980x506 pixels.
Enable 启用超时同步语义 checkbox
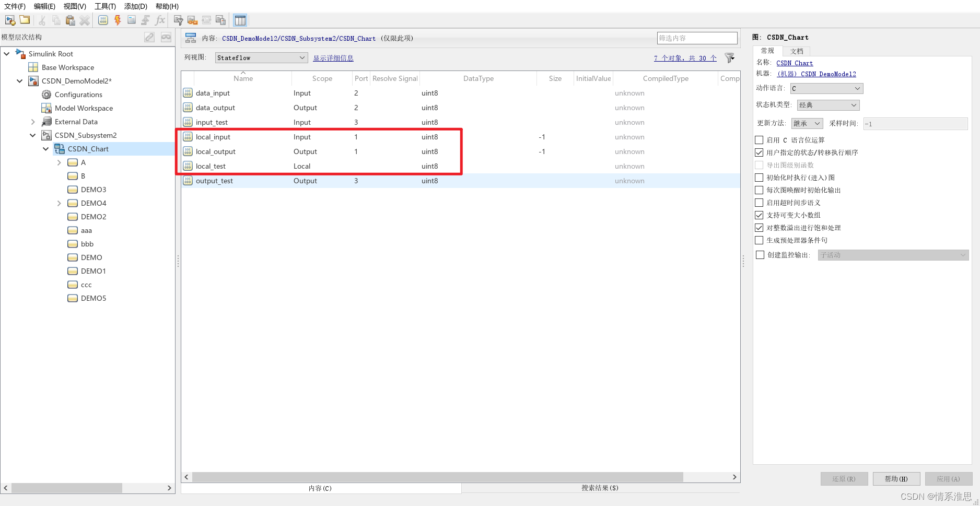coord(759,203)
